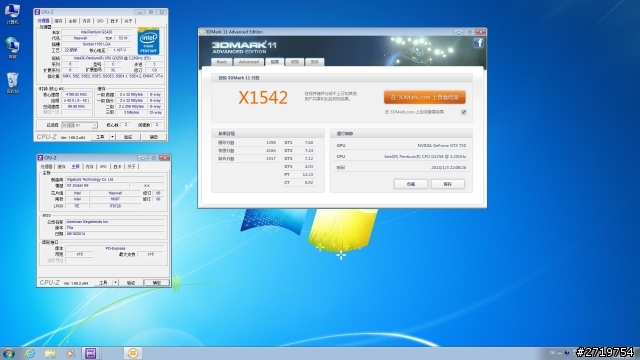Viewport: 640px width, 360px height.
Task: Click the PT result row in 3DMark
Action: tap(299, 174)
